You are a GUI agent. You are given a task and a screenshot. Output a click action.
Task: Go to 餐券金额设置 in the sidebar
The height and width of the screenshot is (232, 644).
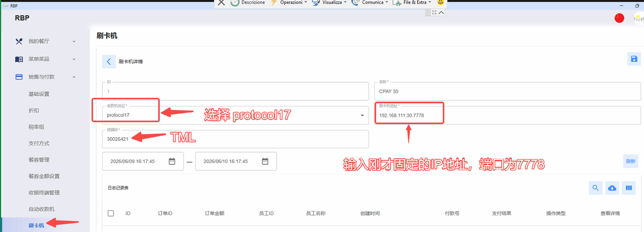pyautogui.click(x=44, y=176)
